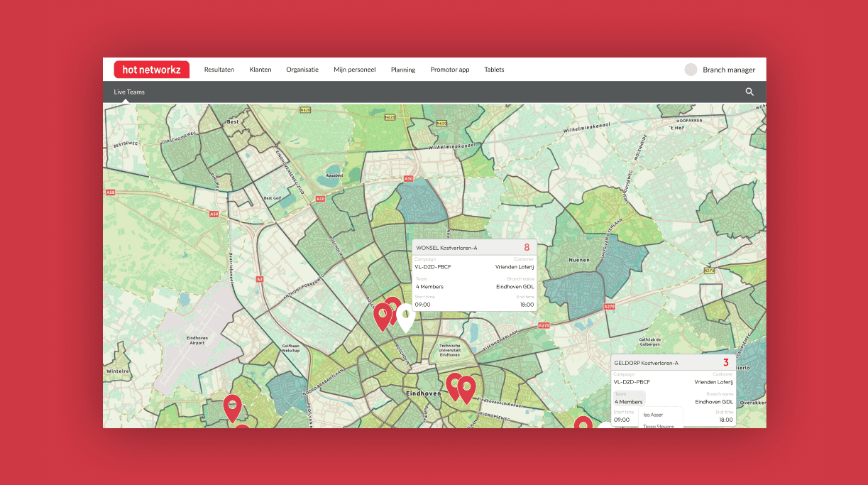The width and height of the screenshot is (868, 485).
Task: Click the Nuenen label on the map
Action: click(579, 261)
